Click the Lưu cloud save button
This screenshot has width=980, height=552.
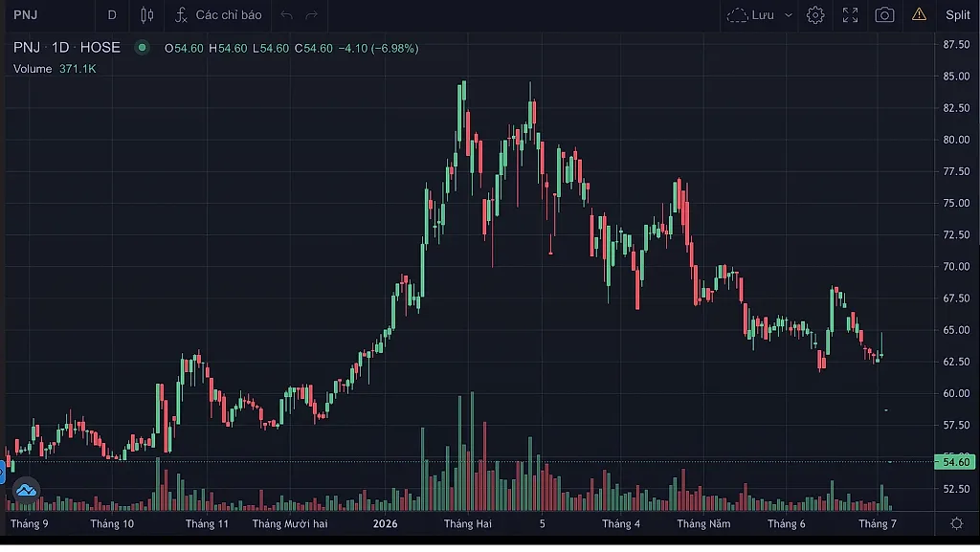[750, 15]
